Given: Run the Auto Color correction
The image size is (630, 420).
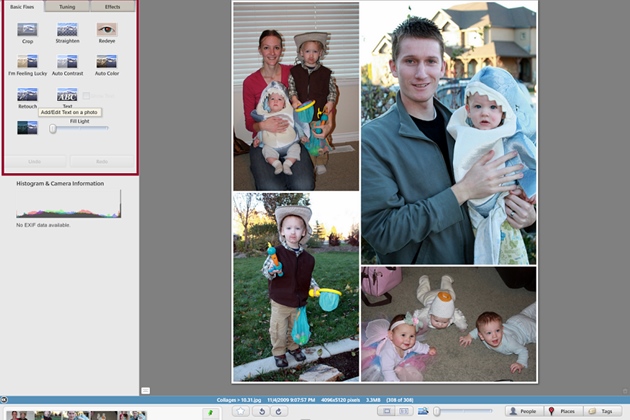Looking at the screenshot, I should pos(106,62).
